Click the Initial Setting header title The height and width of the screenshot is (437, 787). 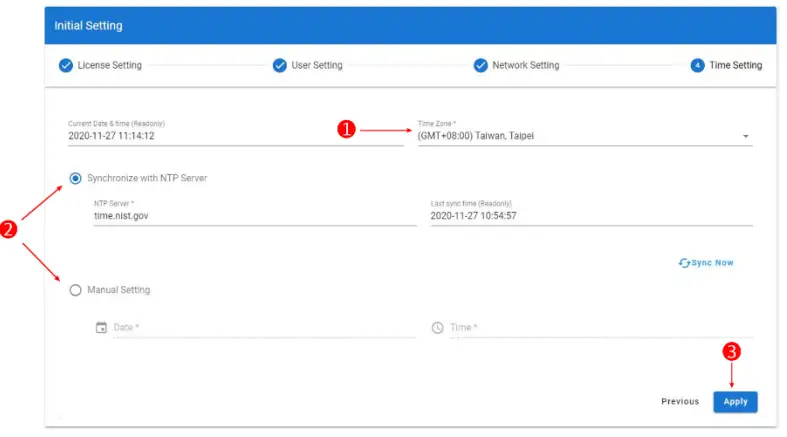click(x=88, y=26)
